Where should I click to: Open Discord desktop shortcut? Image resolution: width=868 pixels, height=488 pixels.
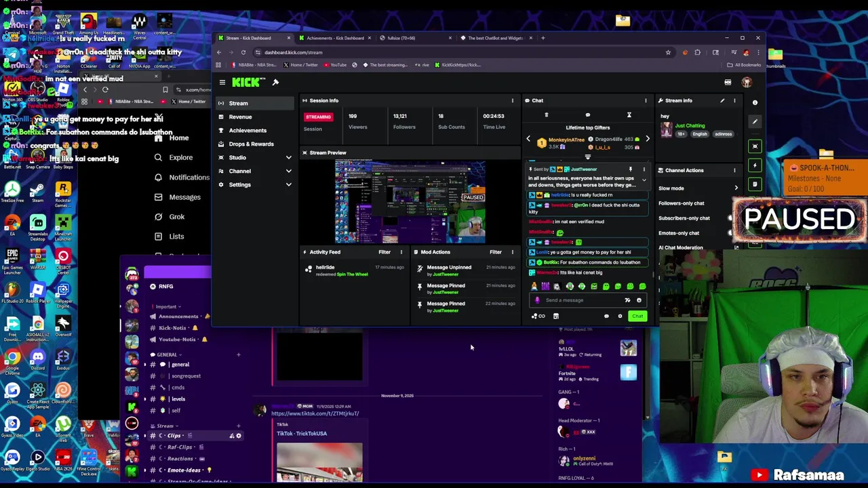(37, 361)
